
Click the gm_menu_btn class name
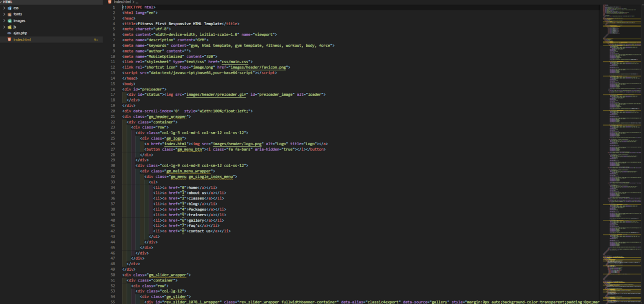190,149
